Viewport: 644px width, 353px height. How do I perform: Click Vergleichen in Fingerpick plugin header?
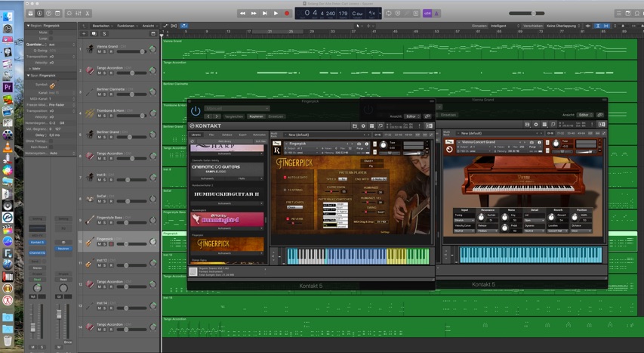[234, 116]
